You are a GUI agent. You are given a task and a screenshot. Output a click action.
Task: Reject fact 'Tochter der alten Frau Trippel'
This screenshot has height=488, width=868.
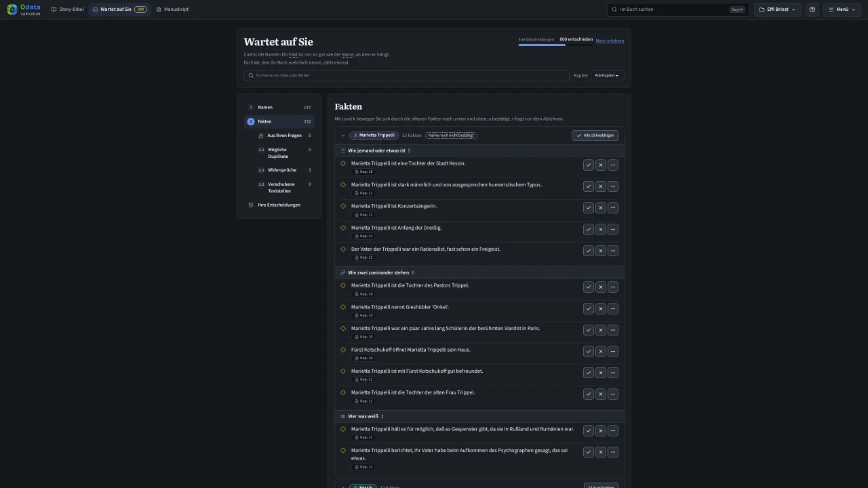(x=600, y=394)
